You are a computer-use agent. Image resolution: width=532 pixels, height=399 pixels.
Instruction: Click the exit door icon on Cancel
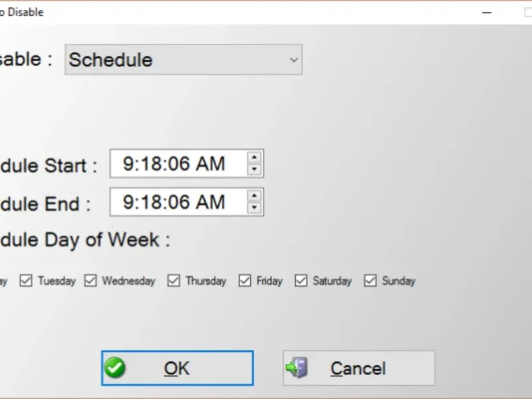(297, 368)
